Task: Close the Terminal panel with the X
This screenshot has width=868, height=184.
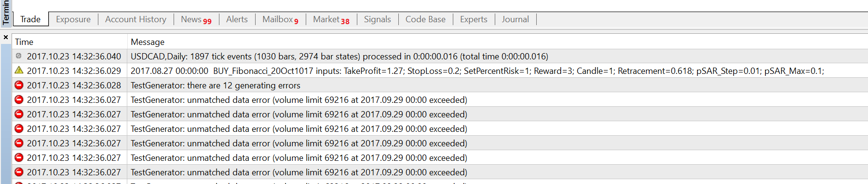Action: pos(6,37)
